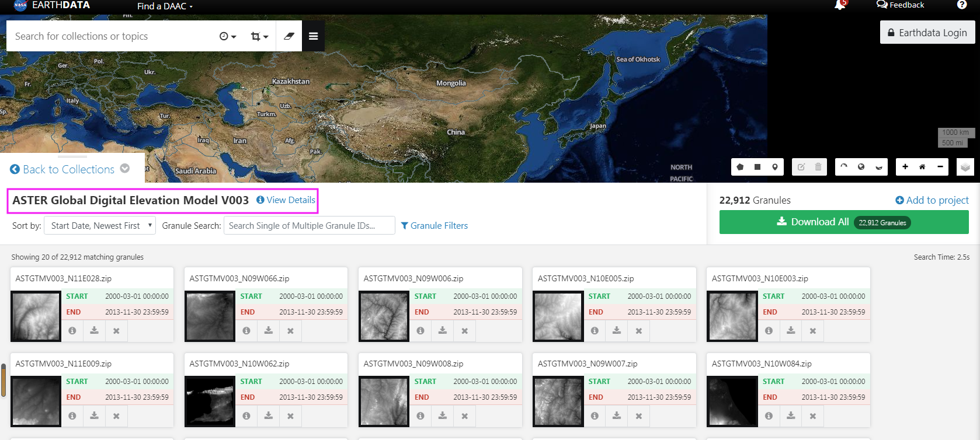Viewport: 980px width, 440px height.
Task: Click the 22,912 Granules count text
Action: [755, 200]
